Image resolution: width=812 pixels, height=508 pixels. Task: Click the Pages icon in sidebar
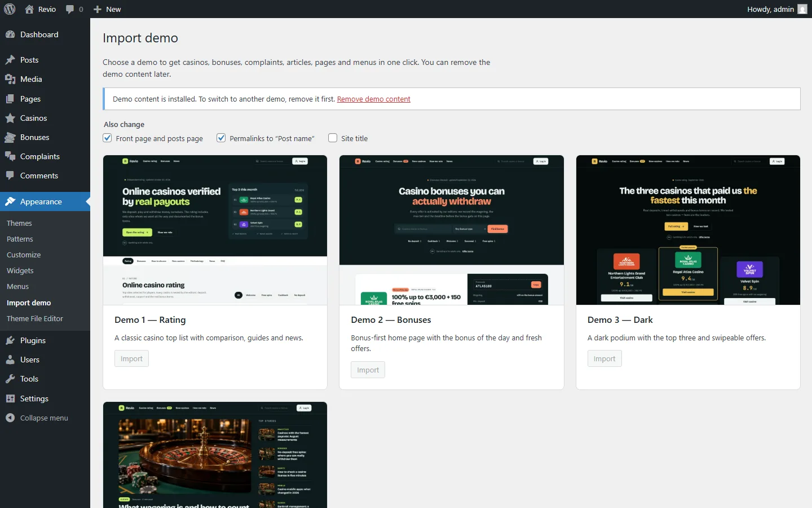(10, 99)
